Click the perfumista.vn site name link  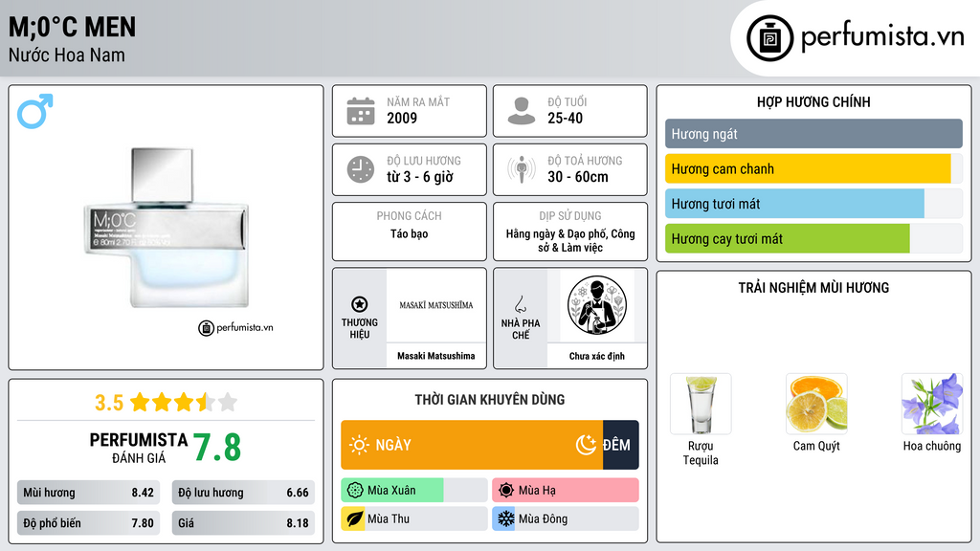[882, 37]
